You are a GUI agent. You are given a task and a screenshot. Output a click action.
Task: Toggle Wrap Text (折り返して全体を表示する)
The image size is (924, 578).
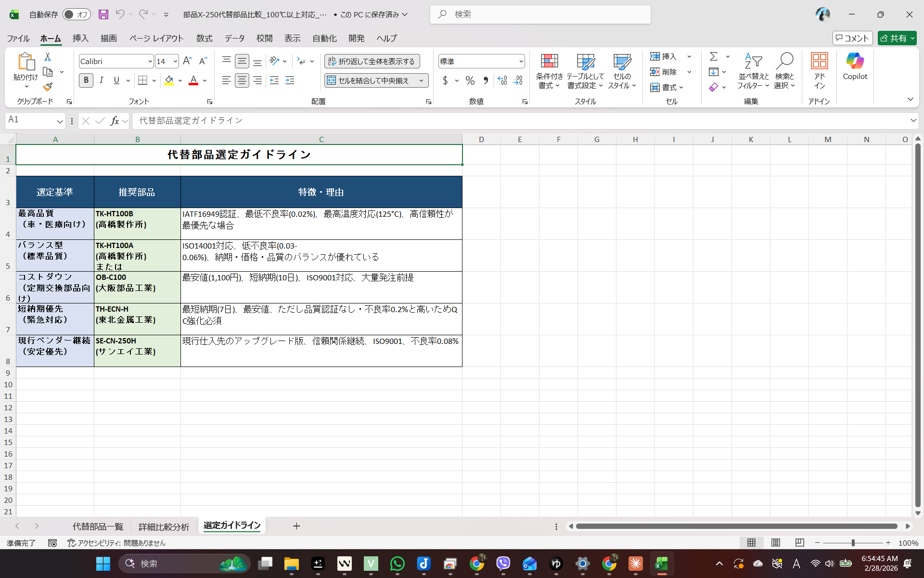click(x=372, y=61)
